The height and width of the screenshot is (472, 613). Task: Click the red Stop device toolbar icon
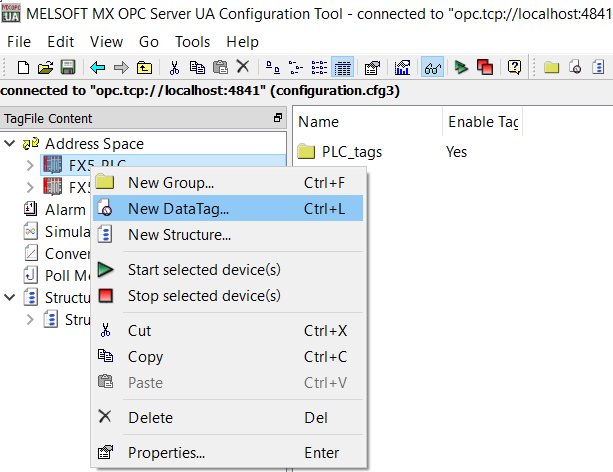coord(485,68)
